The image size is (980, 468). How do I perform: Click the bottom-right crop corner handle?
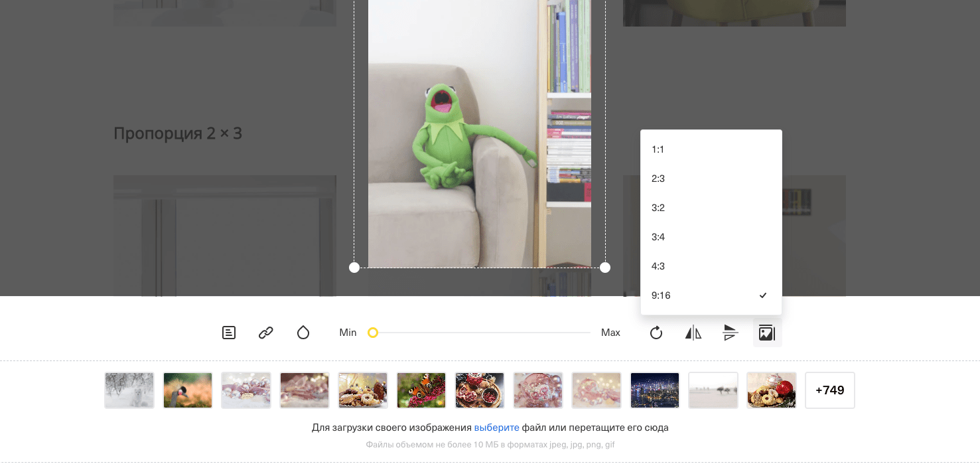click(605, 268)
